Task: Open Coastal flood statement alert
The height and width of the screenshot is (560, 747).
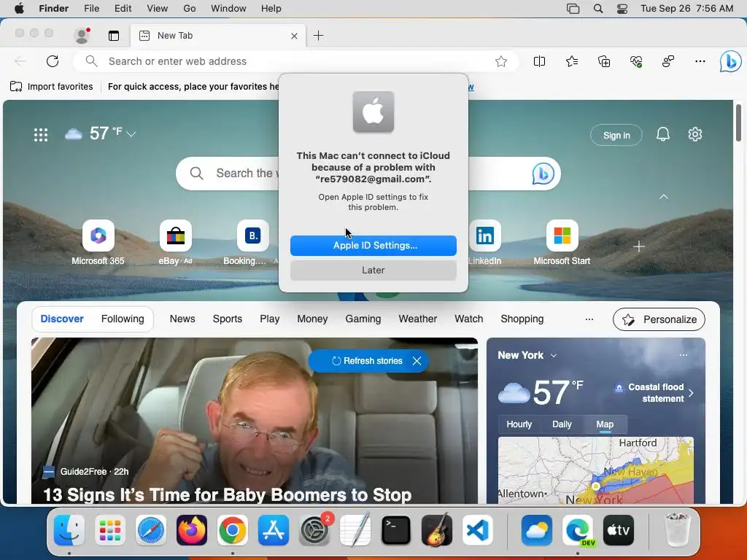Action: [654, 392]
